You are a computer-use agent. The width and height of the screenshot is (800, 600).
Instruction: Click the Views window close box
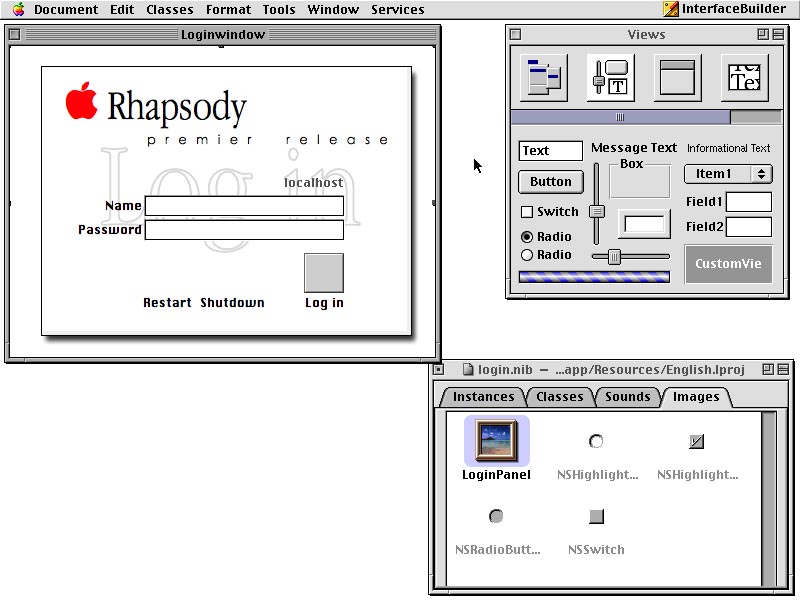pyautogui.click(x=516, y=34)
